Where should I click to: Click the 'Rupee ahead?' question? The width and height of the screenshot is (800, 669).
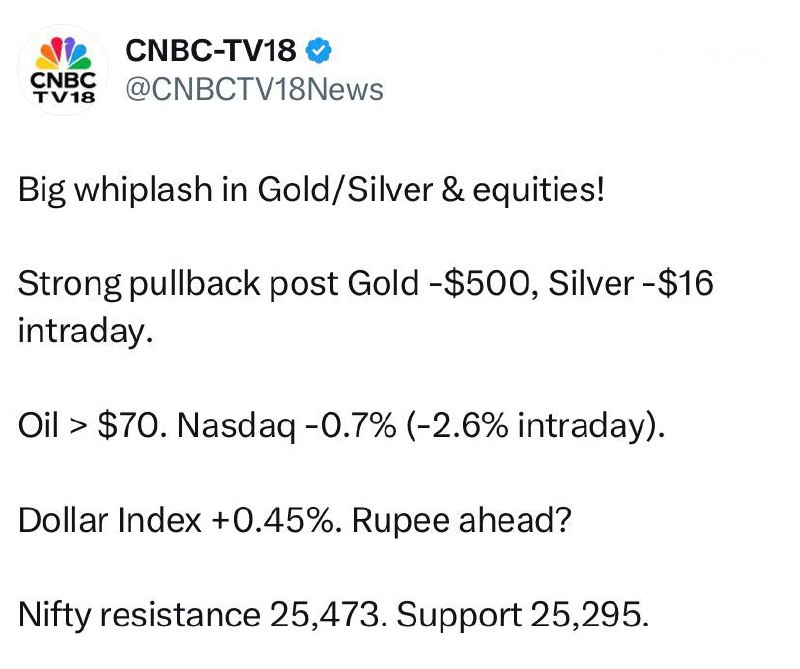coord(462,521)
